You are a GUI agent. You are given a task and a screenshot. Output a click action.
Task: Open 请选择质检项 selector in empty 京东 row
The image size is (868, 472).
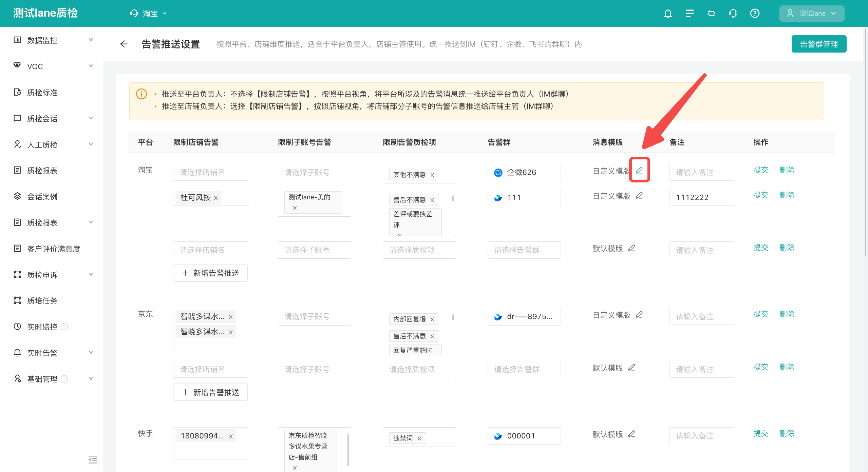click(419, 369)
